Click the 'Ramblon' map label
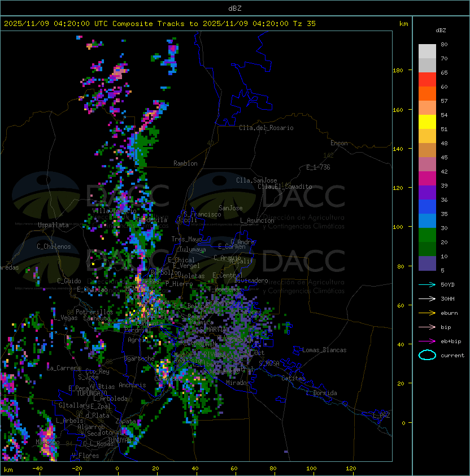 (185, 163)
